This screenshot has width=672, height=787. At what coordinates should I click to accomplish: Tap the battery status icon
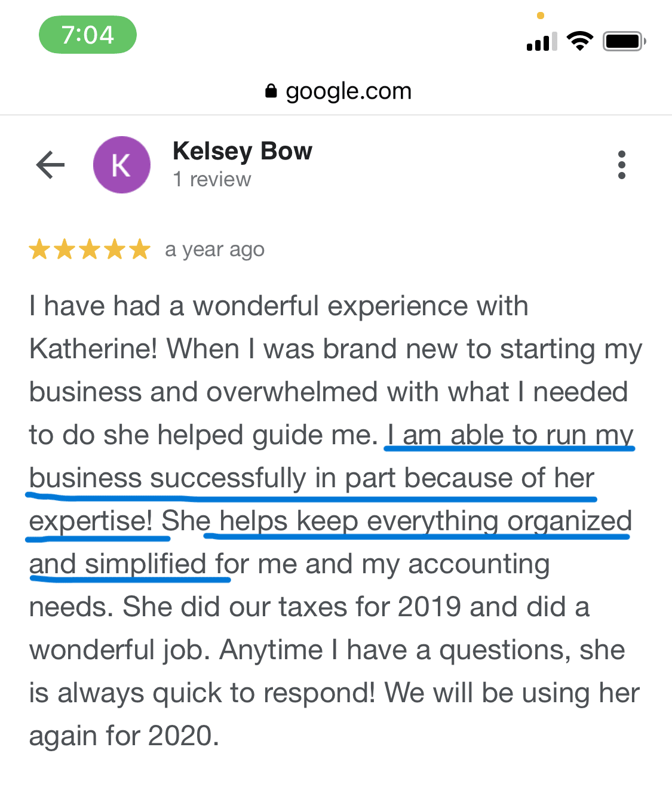click(624, 41)
